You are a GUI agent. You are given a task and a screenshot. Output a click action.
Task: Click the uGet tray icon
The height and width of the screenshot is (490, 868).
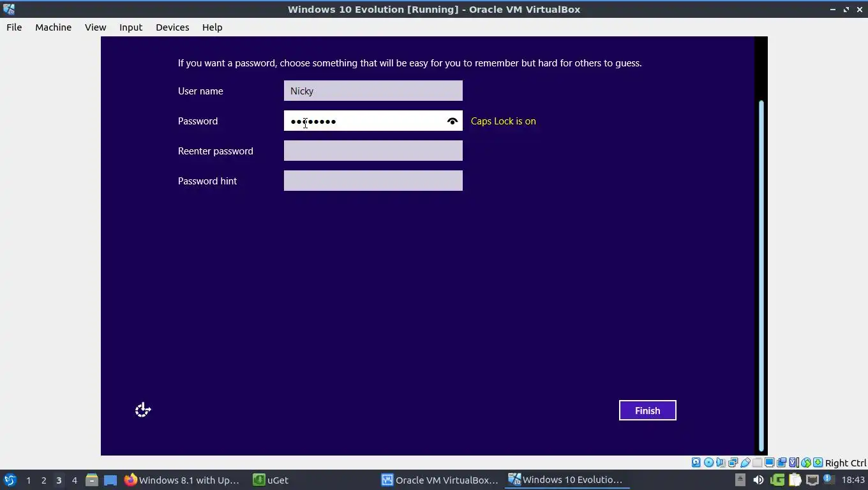pos(777,480)
